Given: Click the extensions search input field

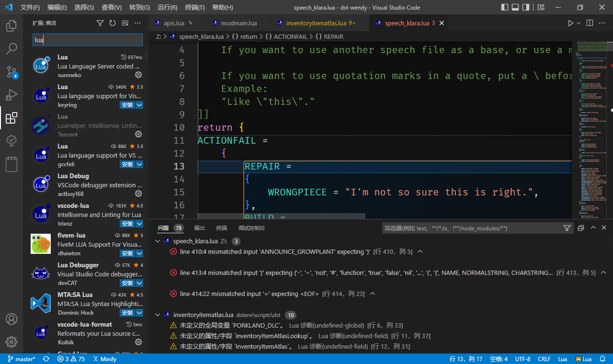Looking at the screenshot, I should pyautogui.click(x=88, y=40).
